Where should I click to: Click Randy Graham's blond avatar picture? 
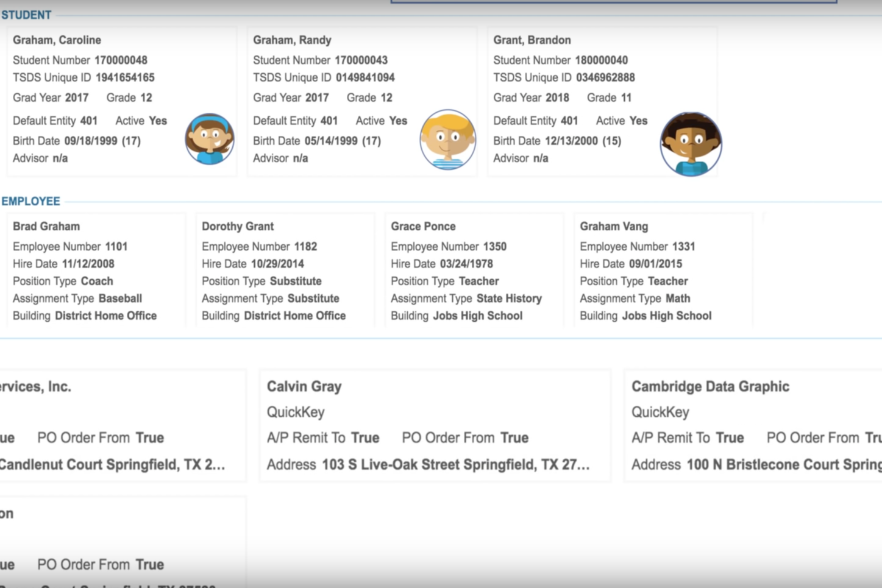click(x=447, y=140)
